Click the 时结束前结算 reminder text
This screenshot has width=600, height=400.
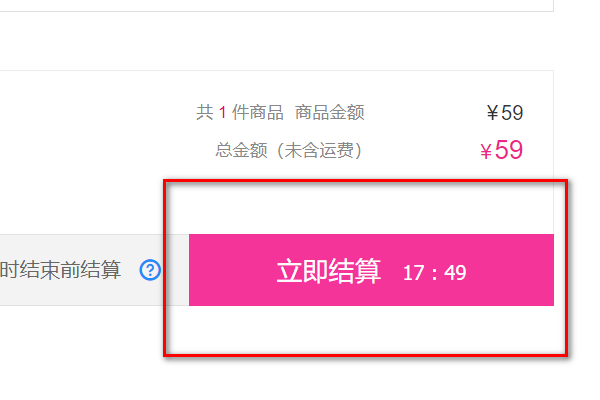click(60, 270)
